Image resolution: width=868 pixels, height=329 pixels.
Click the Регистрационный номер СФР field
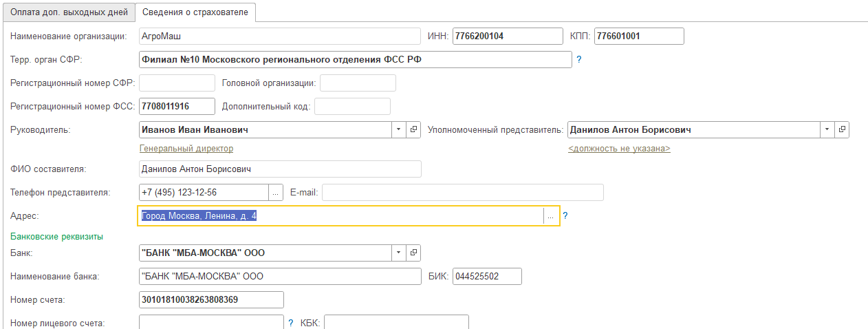[177, 83]
